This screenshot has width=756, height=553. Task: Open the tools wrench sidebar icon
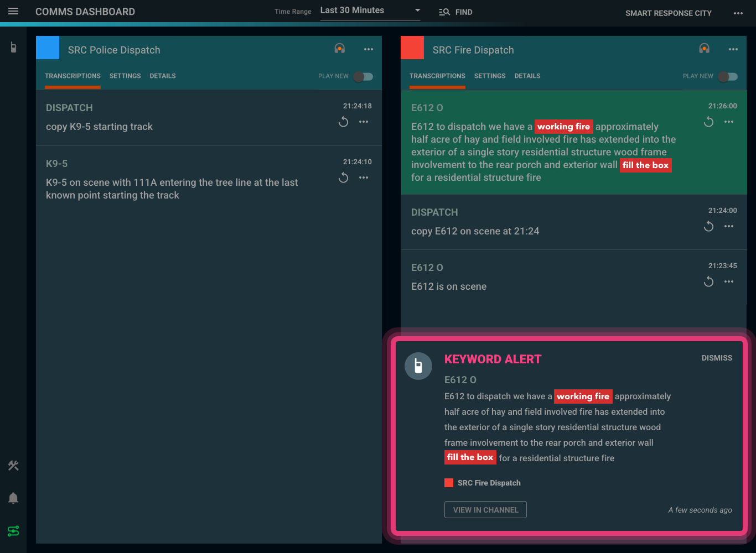[13, 466]
